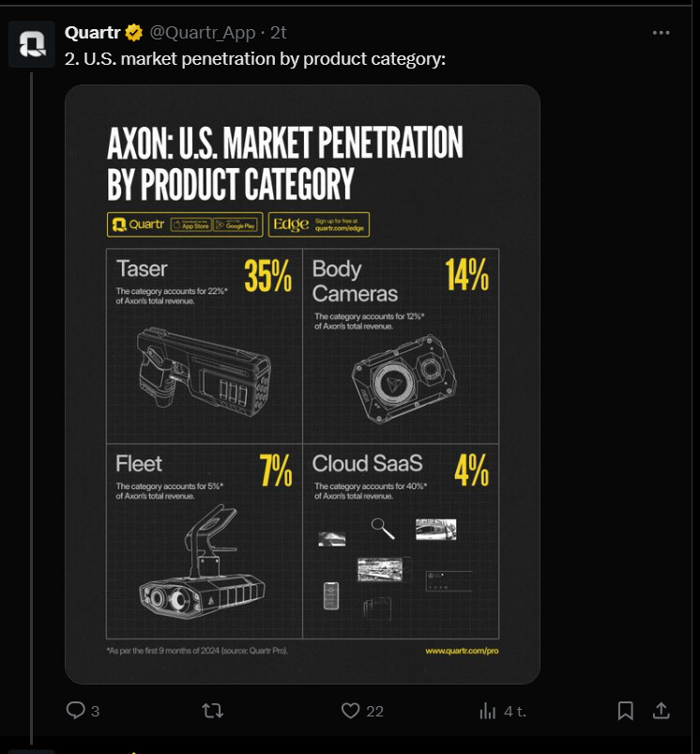The height and width of the screenshot is (754, 700).
Task: Click the Edge sign-up badge
Action: [x=318, y=224]
